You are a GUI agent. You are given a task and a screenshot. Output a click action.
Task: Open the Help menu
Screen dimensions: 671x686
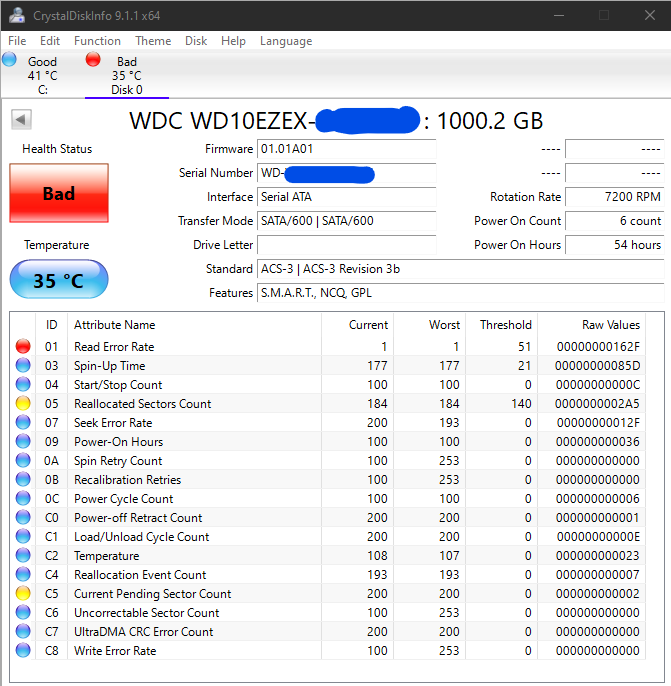pos(233,41)
